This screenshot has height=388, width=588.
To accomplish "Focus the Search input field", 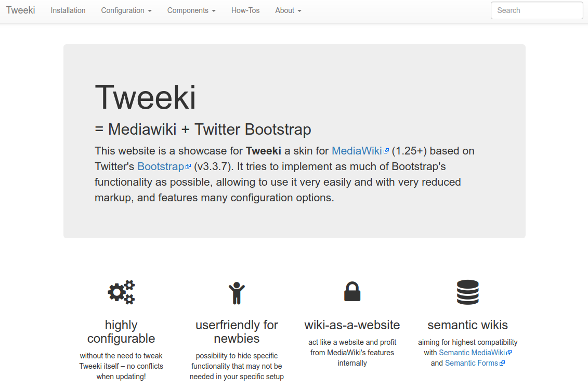I will click(x=537, y=10).
